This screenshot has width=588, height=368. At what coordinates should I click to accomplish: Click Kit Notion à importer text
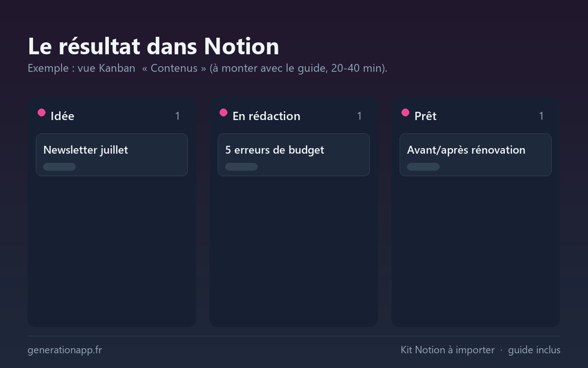pos(447,350)
